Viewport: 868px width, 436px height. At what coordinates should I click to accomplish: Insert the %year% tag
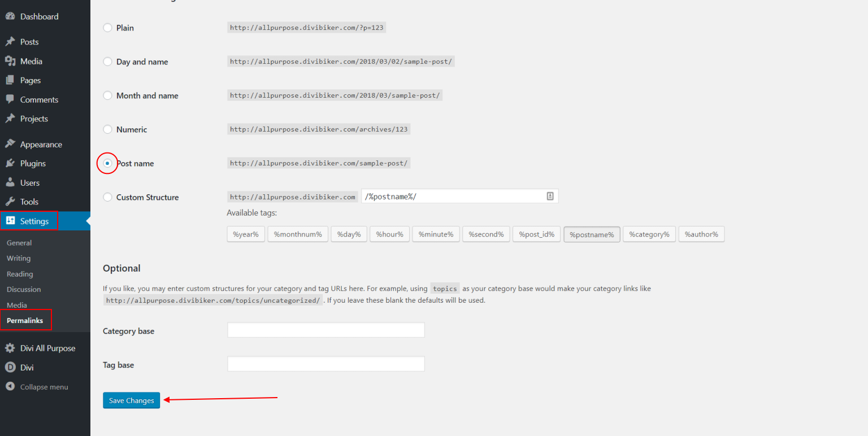click(x=246, y=234)
